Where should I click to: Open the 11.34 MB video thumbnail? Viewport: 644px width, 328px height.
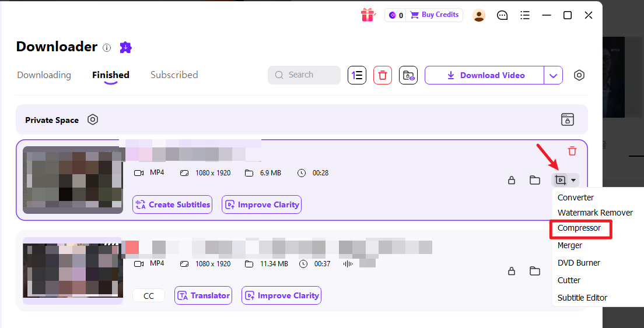pos(73,270)
